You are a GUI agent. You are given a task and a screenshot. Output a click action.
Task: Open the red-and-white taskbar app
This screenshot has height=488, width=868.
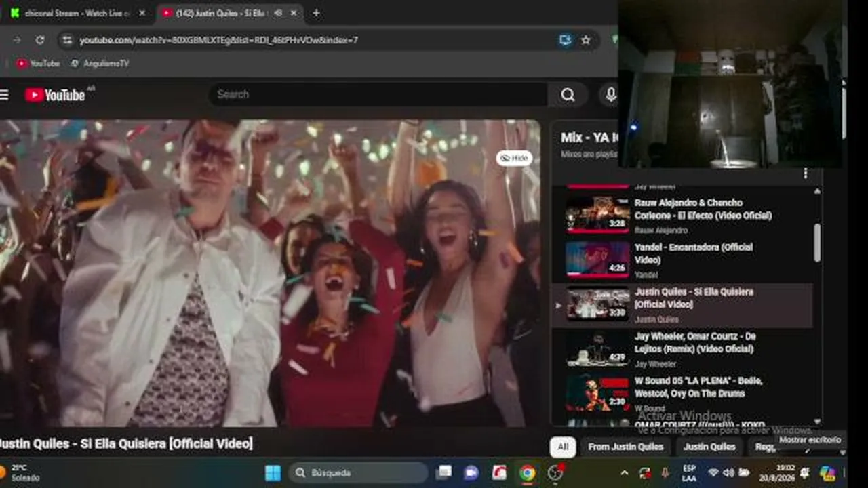pyautogui.click(x=499, y=472)
